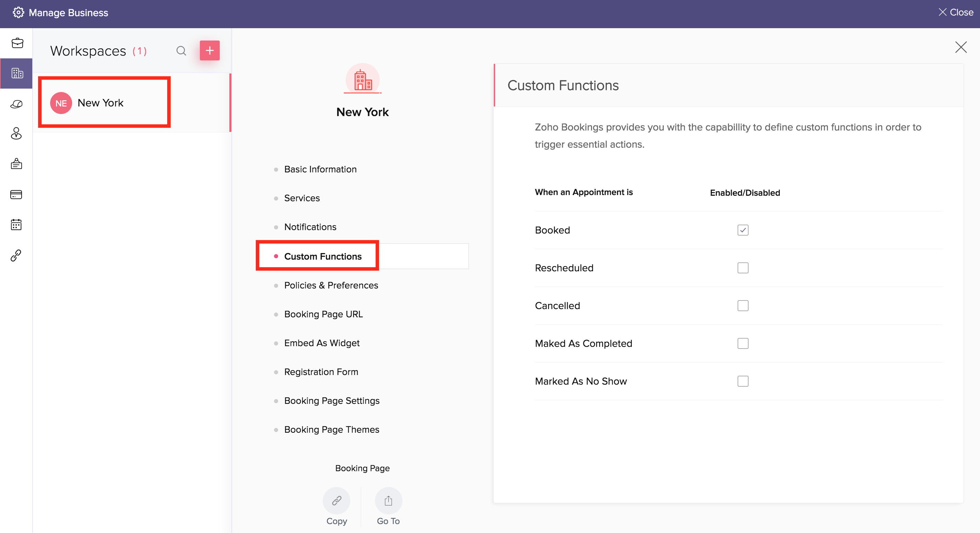
Task: Click Close in the top header
Action: point(956,13)
